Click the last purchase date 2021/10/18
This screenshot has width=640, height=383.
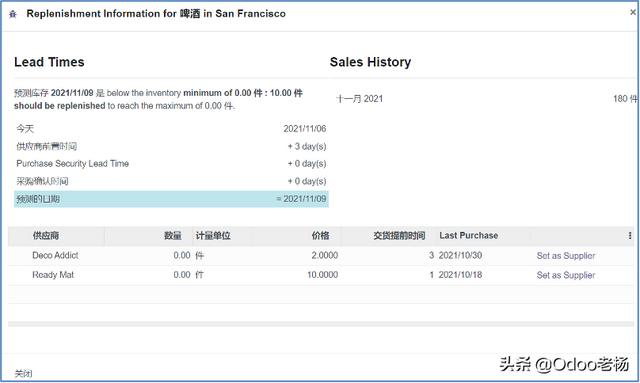click(460, 275)
